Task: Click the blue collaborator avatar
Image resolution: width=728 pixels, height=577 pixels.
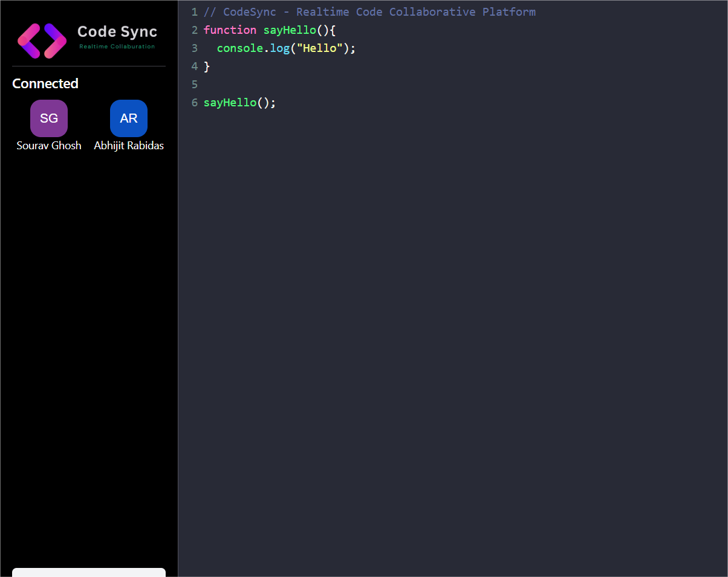Action: pyautogui.click(x=128, y=118)
